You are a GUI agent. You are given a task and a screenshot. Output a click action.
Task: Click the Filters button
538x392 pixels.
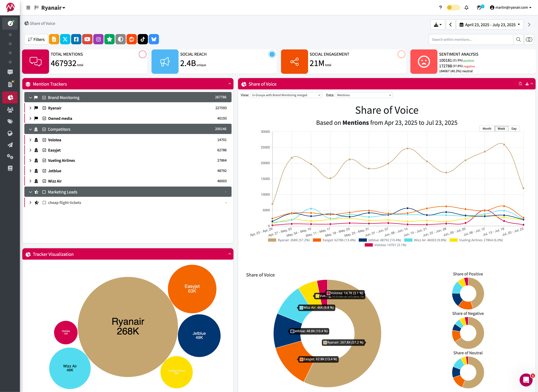(36, 39)
